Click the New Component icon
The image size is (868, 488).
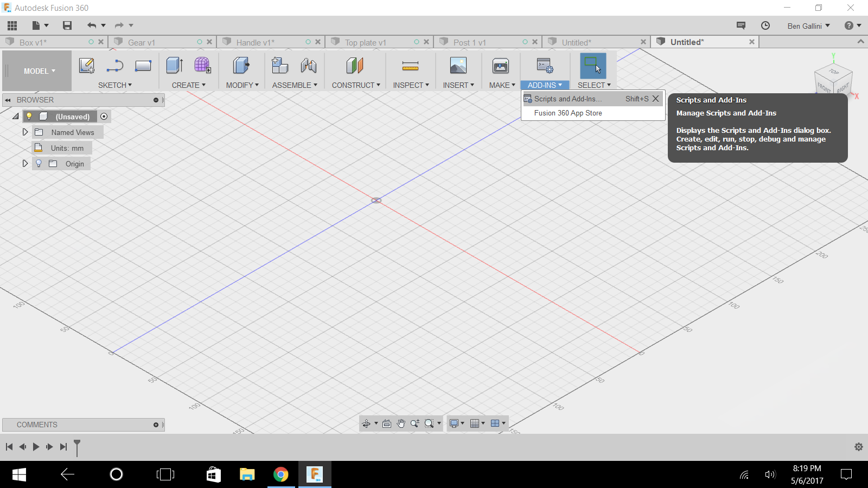pyautogui.click(x=280, y=66)
